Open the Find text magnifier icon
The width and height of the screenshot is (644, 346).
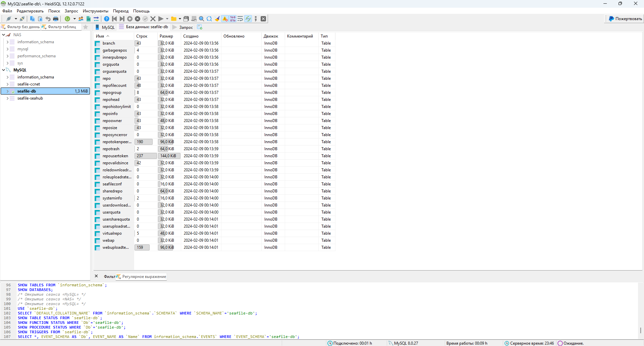(x=201, y=19)
